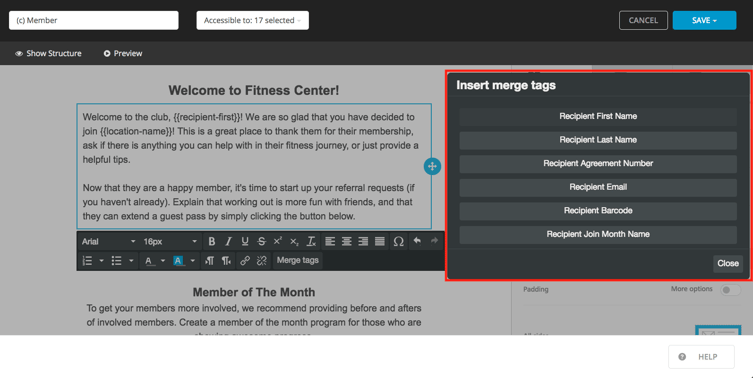Insert Recipient First Name merge tag
This screenshot has width=753, height=378.
tap(598, 116)
